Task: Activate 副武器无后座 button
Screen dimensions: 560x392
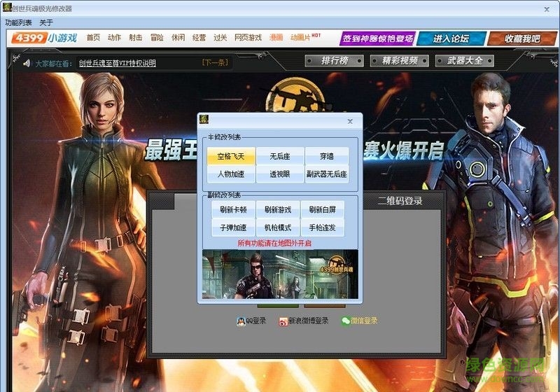Action: [327, 174]
